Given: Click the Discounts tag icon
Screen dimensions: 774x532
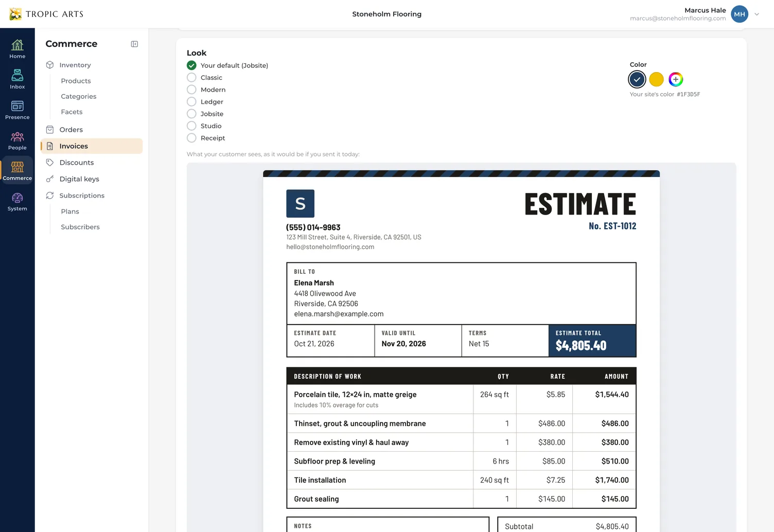Looking at the screenshot, I should click(x=50, y=163).
